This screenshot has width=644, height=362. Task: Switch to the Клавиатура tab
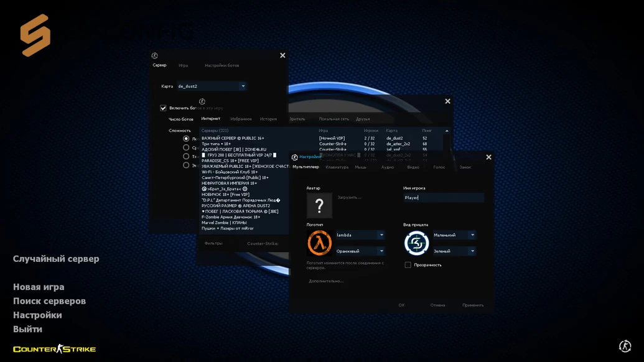(337, 167)
